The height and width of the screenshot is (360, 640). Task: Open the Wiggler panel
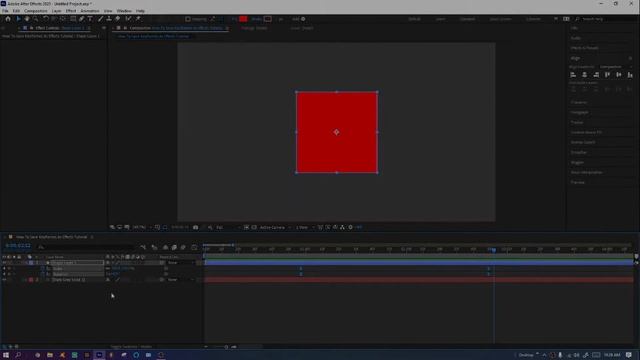click(577, 162)
